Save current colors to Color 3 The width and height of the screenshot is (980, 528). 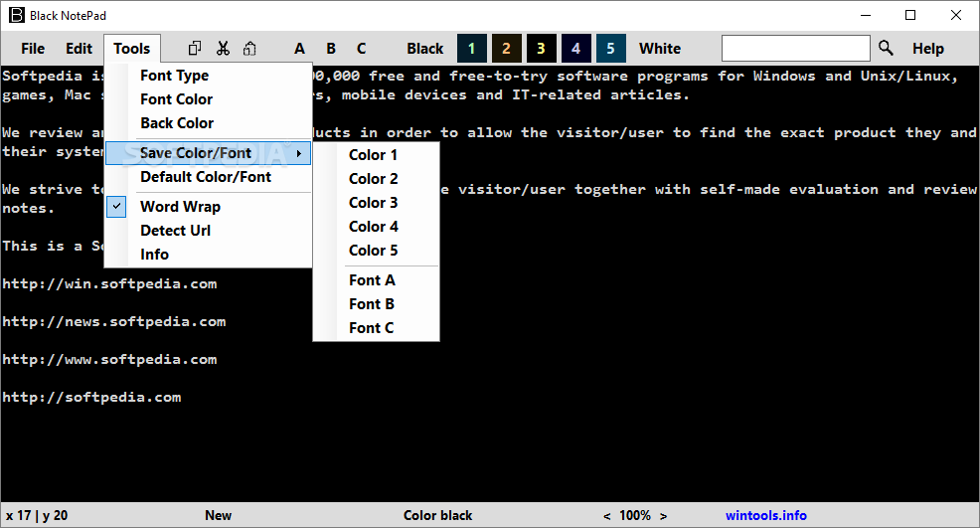377,203
